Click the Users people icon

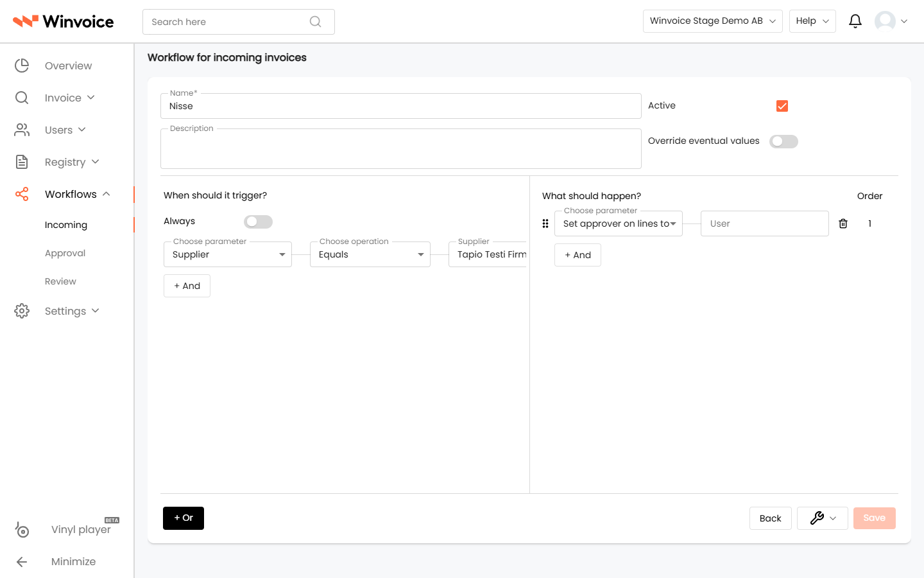coord(22,130)
